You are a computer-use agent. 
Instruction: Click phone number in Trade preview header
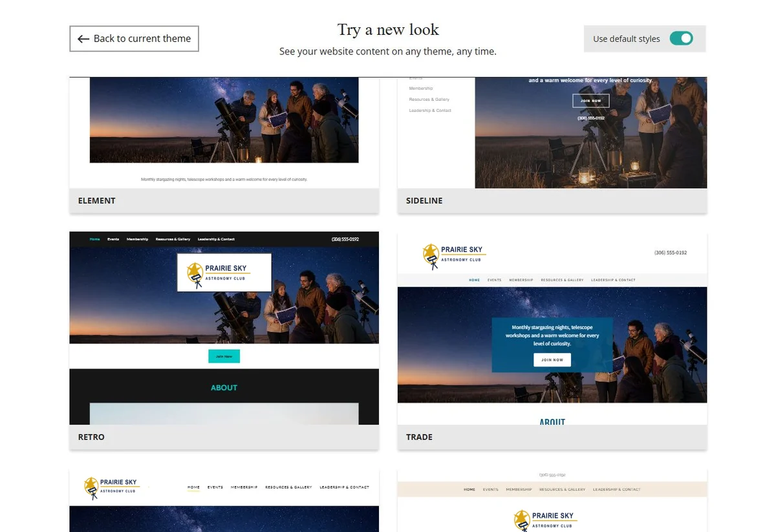point(671,253)
